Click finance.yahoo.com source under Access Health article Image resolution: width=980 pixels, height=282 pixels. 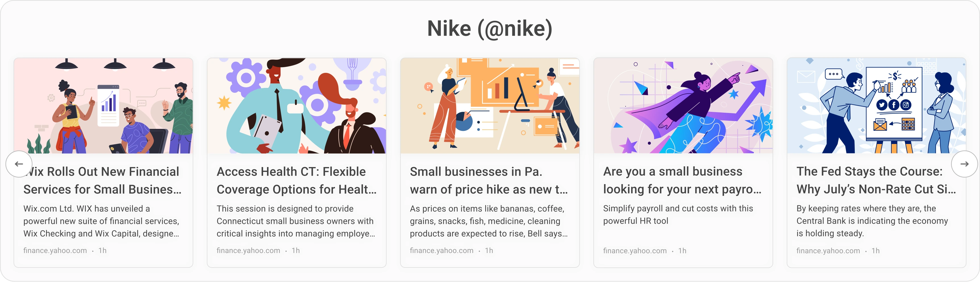click(249, 250)
